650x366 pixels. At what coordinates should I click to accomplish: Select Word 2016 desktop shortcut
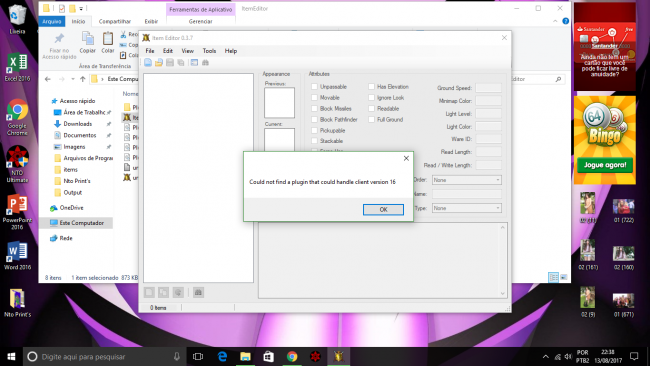click(x=17, y=256)
